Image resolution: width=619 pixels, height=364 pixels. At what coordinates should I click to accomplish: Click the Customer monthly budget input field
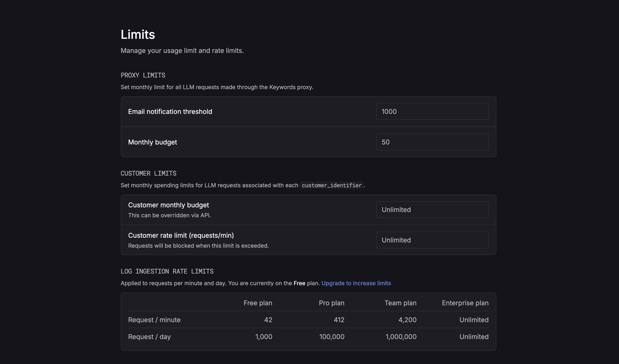[x=432, y=210]
